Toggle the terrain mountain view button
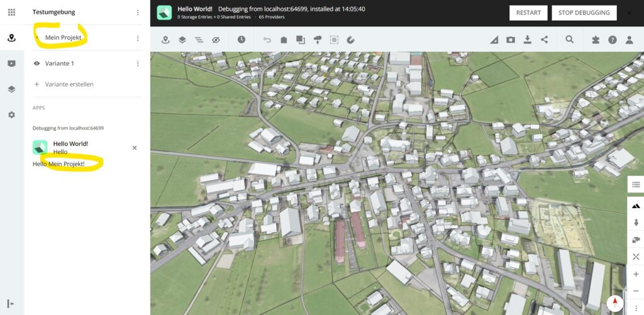Image resolution: width=644 pixels, height=315 pixels. click(636, 206)
